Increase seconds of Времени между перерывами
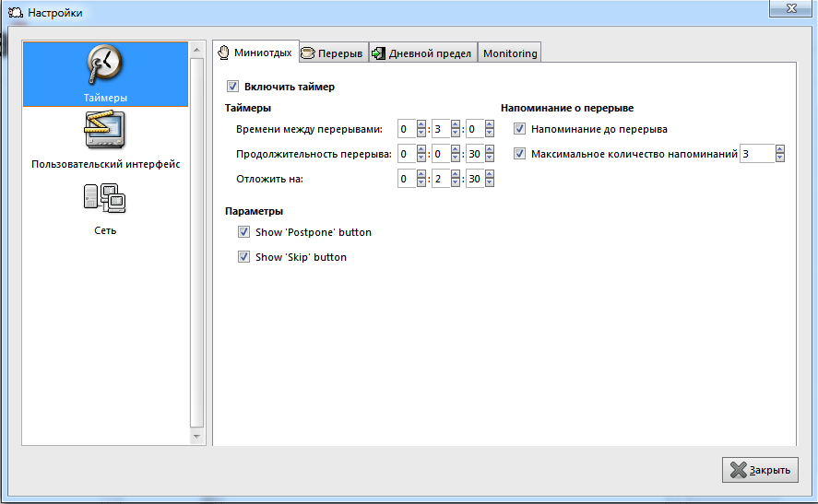The width and height of the screenshot is (818, 504). 490,124
